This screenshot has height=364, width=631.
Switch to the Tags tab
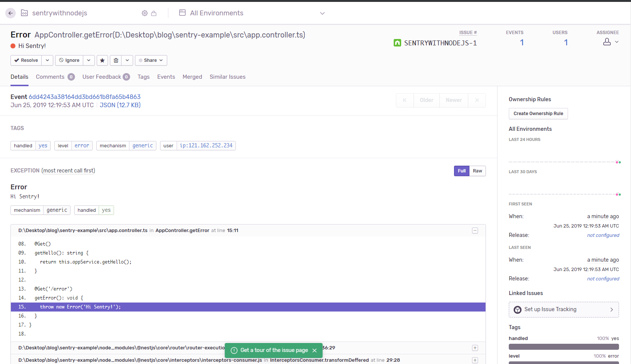tap(144, 77)
